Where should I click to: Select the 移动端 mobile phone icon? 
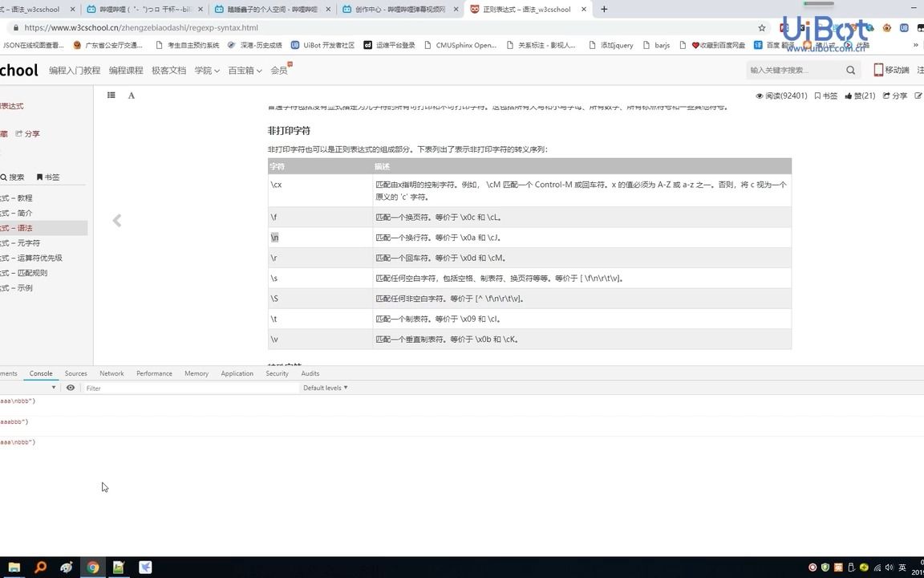coord(879,70)
